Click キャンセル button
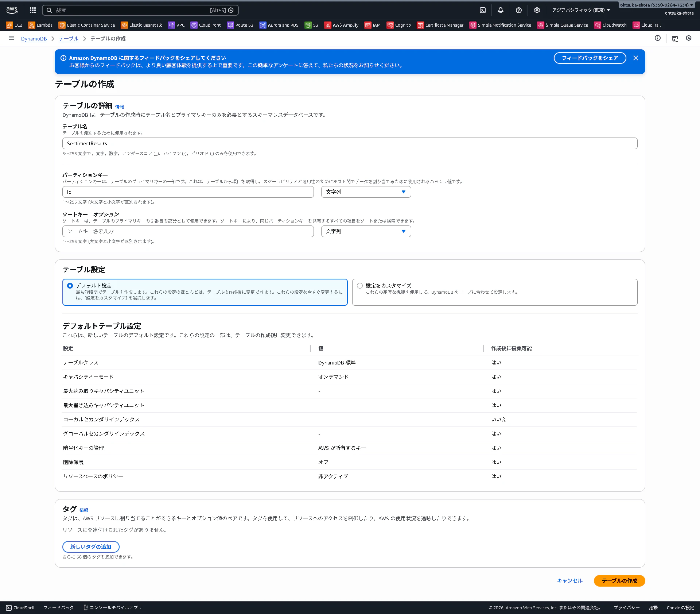 coord(570,581)
